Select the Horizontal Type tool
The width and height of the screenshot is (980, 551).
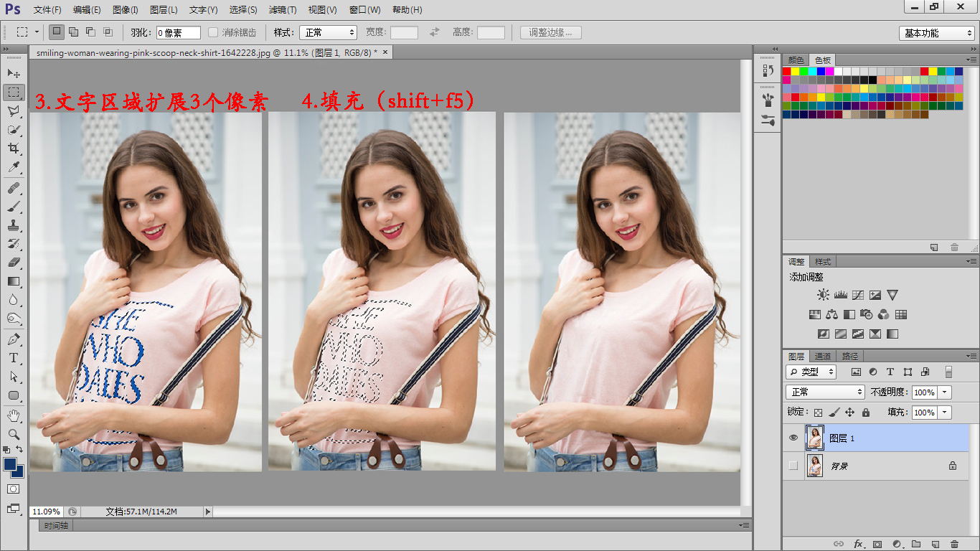point(14,358)
